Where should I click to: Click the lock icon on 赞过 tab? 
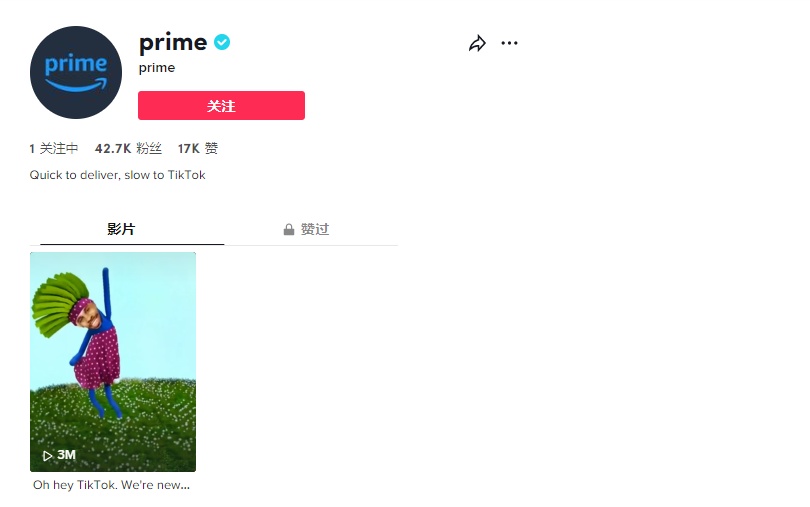[x=289, y=229]
